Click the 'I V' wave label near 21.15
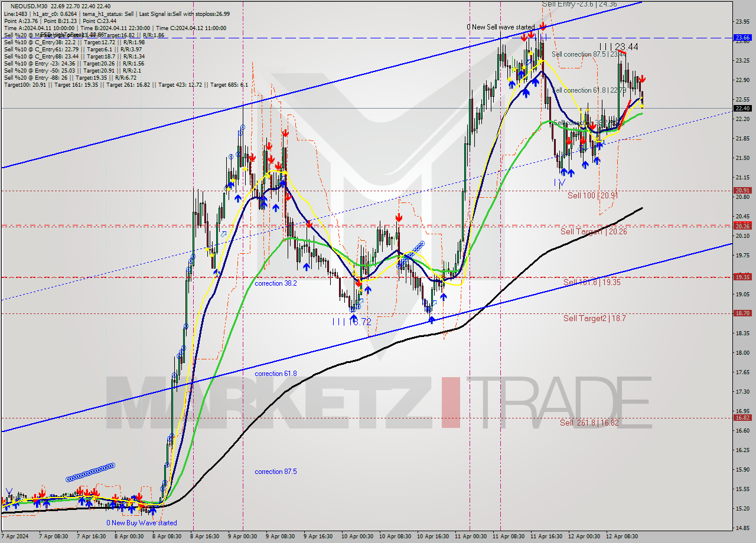This screenshot has height=543, width=756. pos(560,183)
